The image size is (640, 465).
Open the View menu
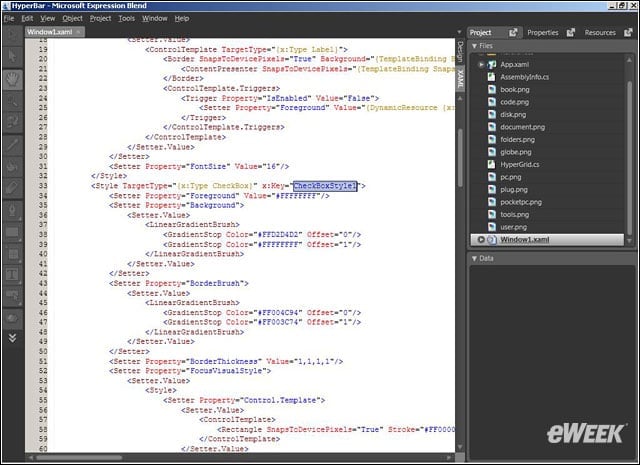[x=47, y=18]
